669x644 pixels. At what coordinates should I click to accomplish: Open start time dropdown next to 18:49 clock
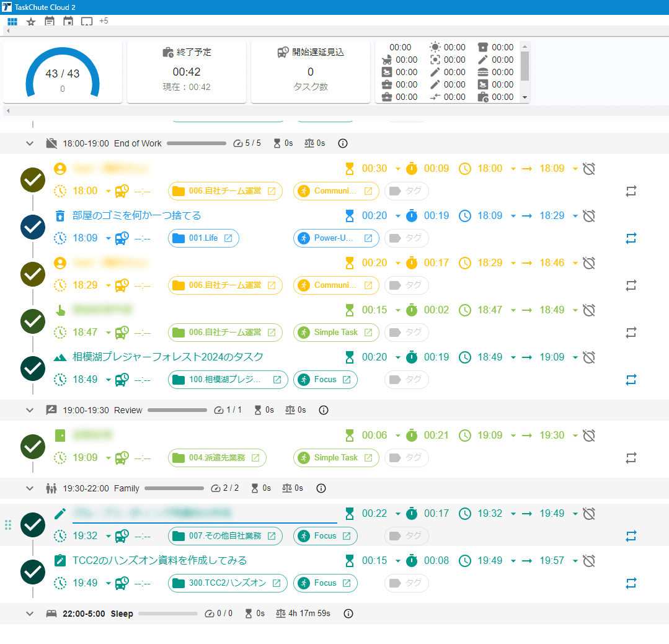[x=513, y=357]
